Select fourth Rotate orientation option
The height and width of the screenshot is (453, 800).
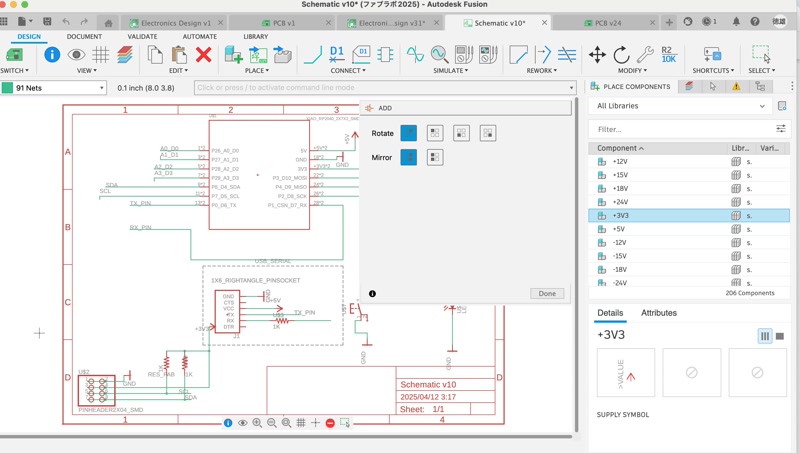[x=488, y=133]
